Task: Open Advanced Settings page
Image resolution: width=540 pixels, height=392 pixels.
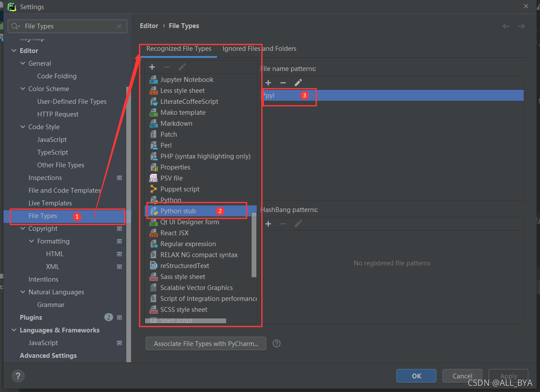Action: (48, 356)
